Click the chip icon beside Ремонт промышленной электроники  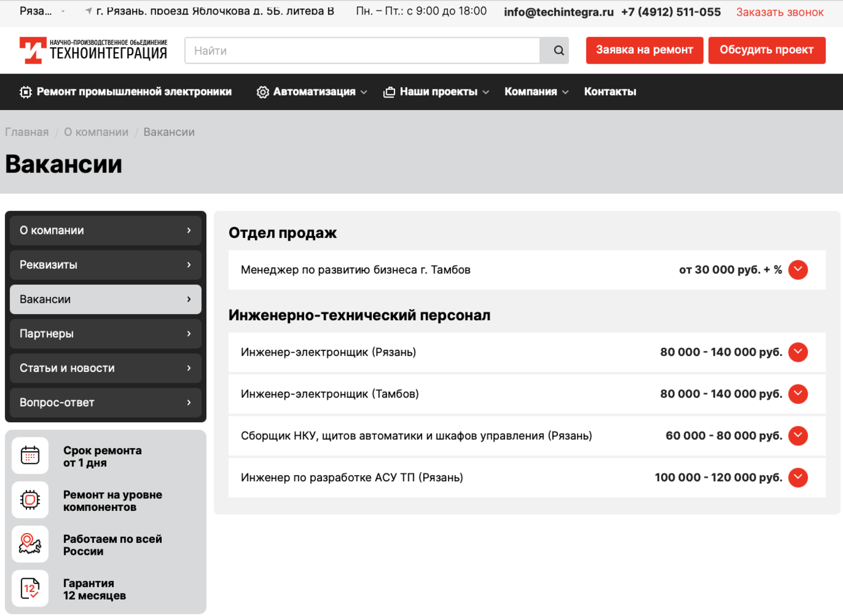point(25,92)
